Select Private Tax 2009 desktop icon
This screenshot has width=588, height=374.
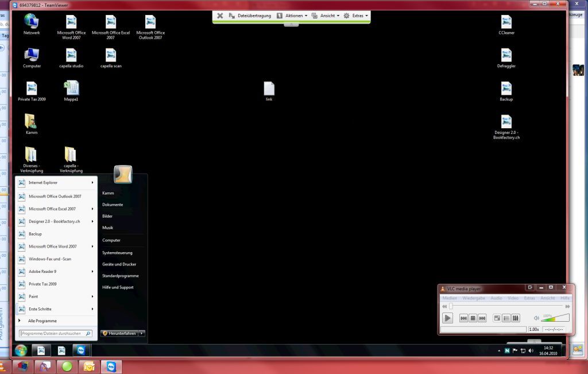32,91
